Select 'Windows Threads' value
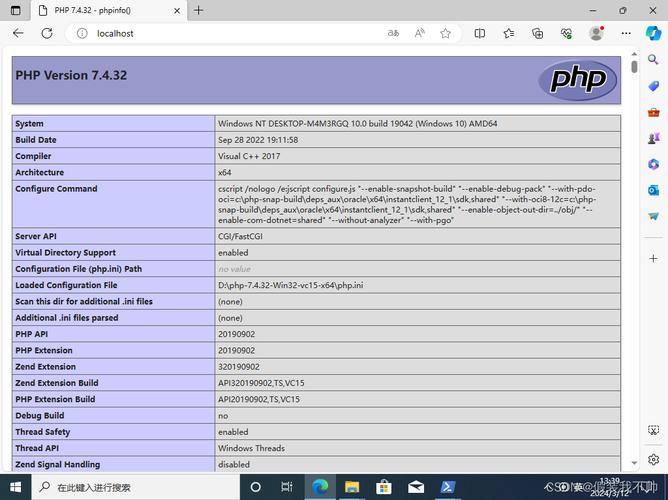Viewport: 668px width, 500px height. 251,448
